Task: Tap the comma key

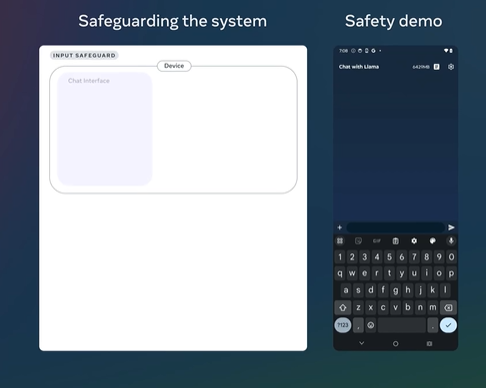Action: click(358, 325)
